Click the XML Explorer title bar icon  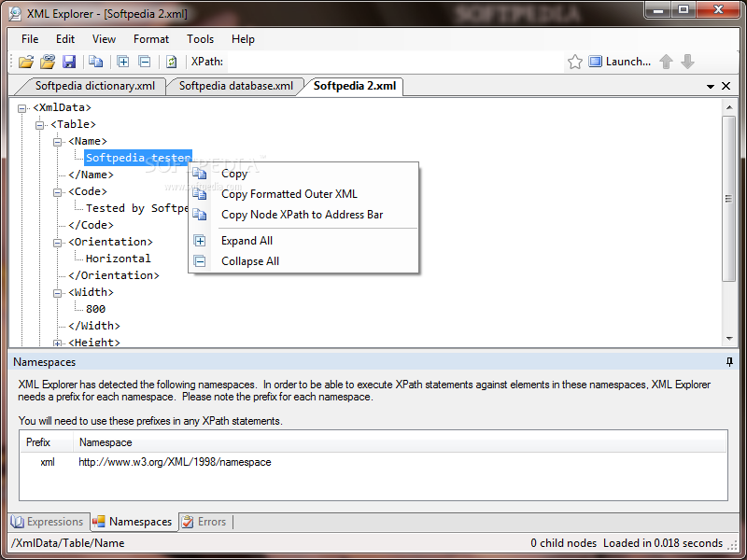(15, 13)
